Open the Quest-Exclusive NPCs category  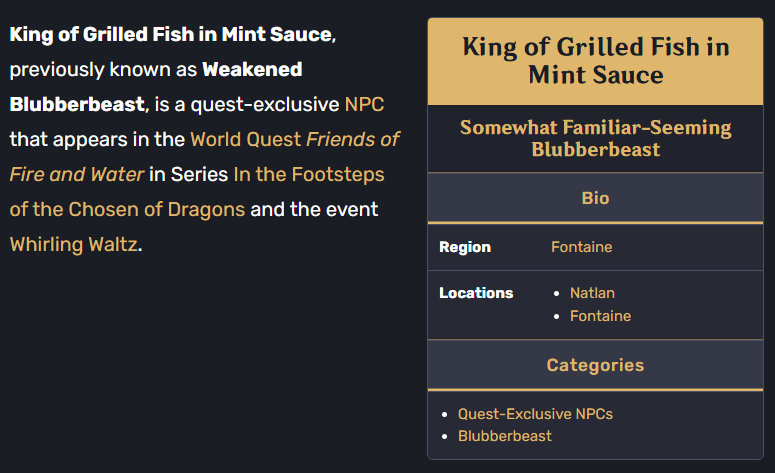[x=535, y=414]
